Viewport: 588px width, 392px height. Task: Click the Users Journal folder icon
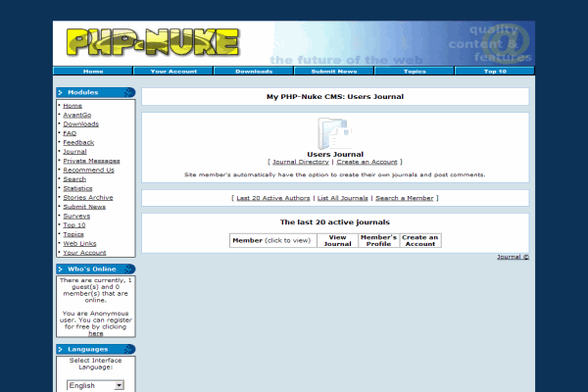coord(334,133)
